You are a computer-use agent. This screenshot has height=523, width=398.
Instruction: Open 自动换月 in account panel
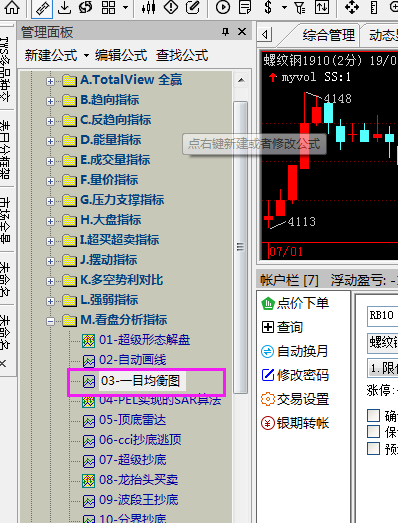pos(295,351)
